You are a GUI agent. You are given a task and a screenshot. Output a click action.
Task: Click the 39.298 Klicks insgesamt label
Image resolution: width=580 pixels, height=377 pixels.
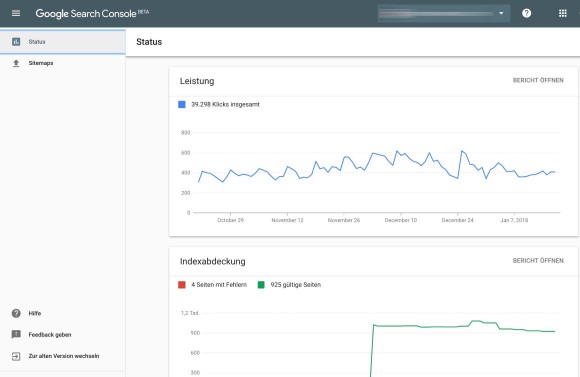click(x=225, y=104)
